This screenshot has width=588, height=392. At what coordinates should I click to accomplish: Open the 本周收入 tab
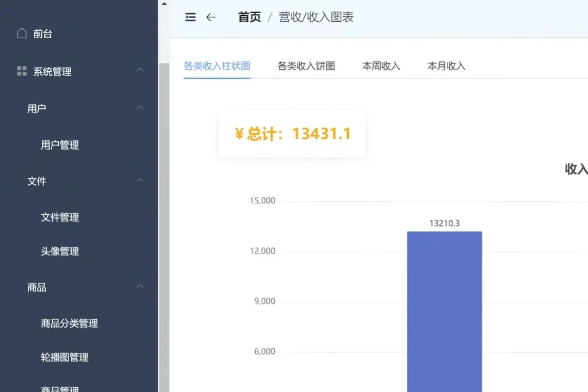click(x=381, y=65)
